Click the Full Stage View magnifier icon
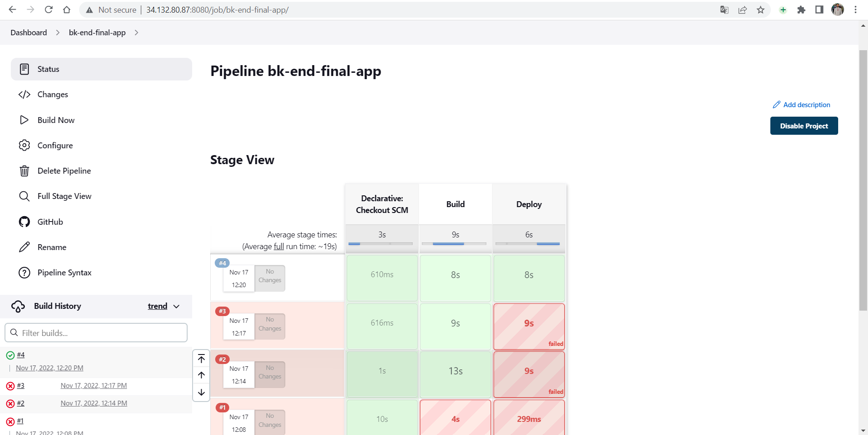This screenshot has width=868, height=435. click(24, 196)
